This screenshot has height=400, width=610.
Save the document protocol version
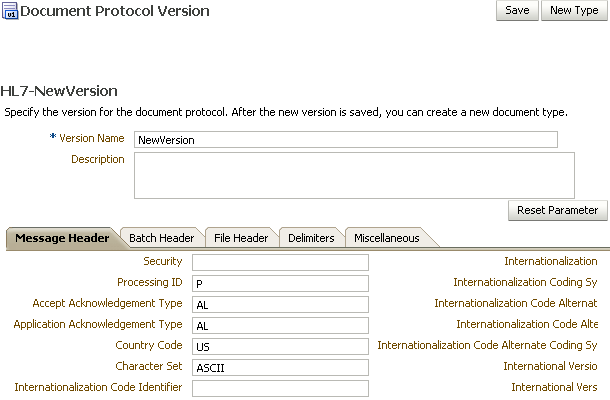coord(517,11)
